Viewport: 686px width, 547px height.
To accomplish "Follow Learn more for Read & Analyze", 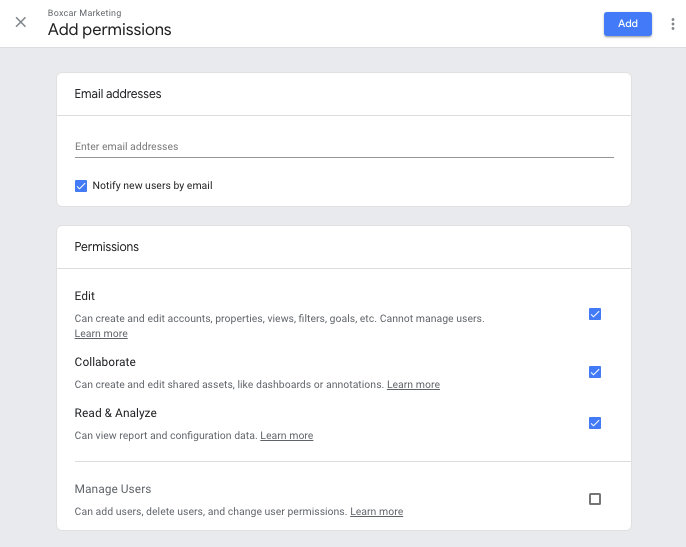I will [286, 436].
